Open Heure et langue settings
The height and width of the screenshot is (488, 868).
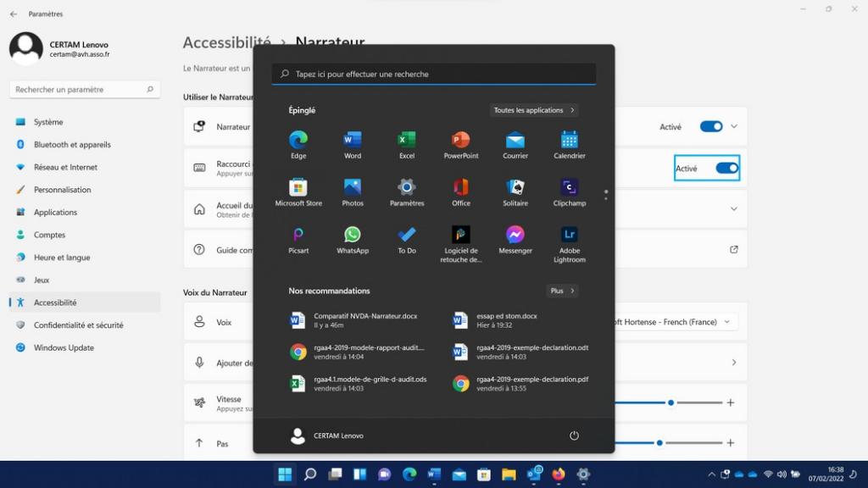[x=85, y=258]
